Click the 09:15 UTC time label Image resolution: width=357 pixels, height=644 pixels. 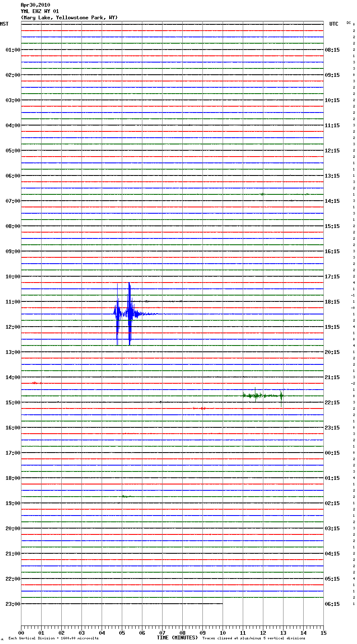(332, 75)
